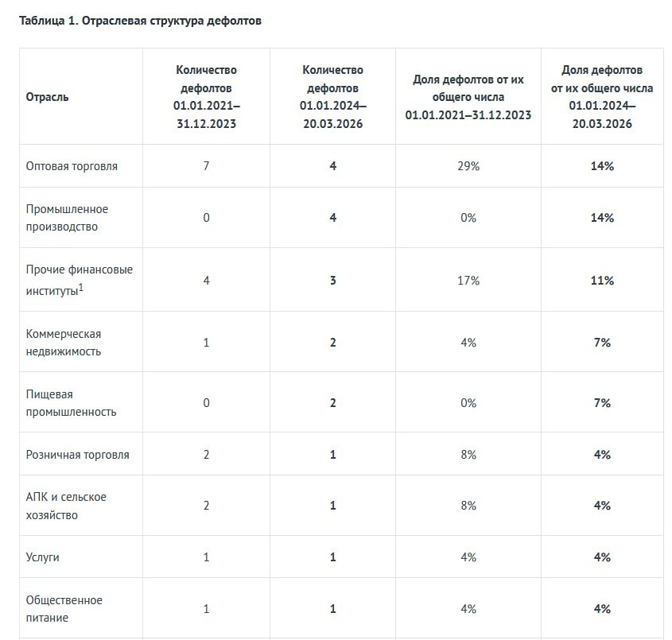The width and height of the screenshot is (672, 640).
Task: Click the 'Промышленное производство' row label
Action: [67, 218]
